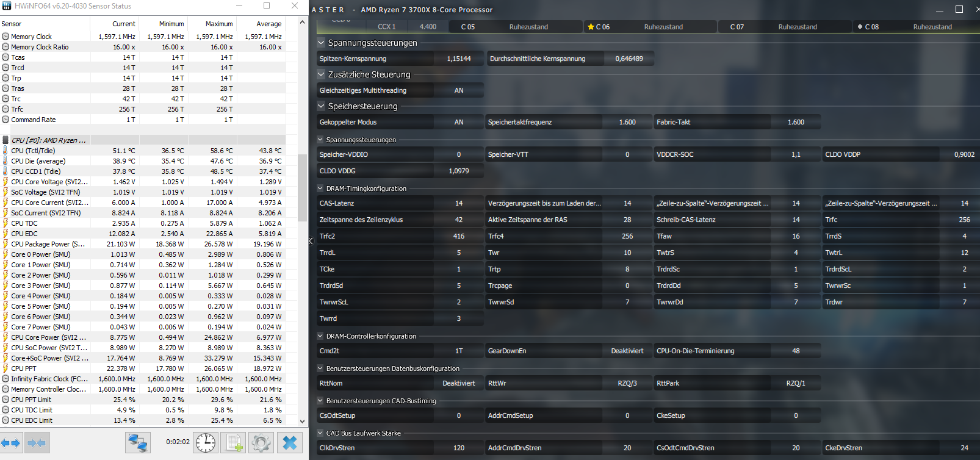Viewport: 980px width, 460px height.
Task: Open the network computers remote monitoring button
Action: click(138, 443)
